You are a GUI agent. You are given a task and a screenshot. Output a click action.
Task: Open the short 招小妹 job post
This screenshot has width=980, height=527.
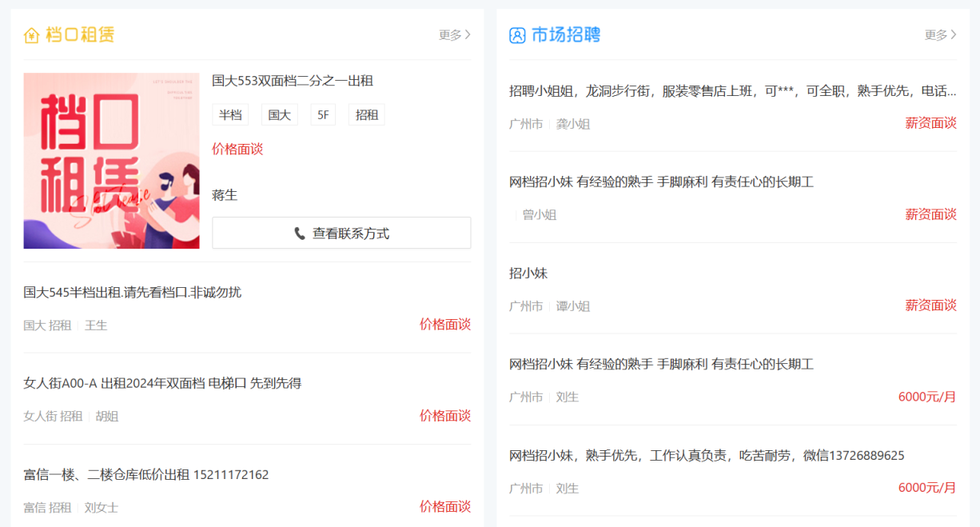click(x=528, y=273)
